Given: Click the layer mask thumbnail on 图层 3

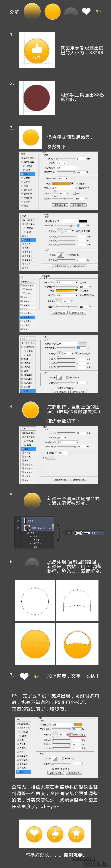Looking at the screenshot, I should tap(87, 533).
